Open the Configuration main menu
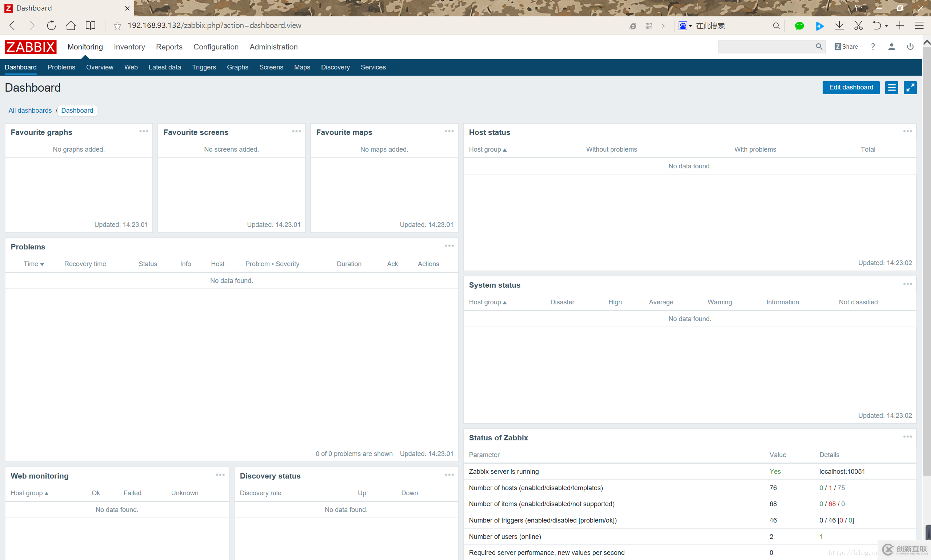The height and width of the screenshot is (560, 931). pyautogui.click(x=216, y=47)
